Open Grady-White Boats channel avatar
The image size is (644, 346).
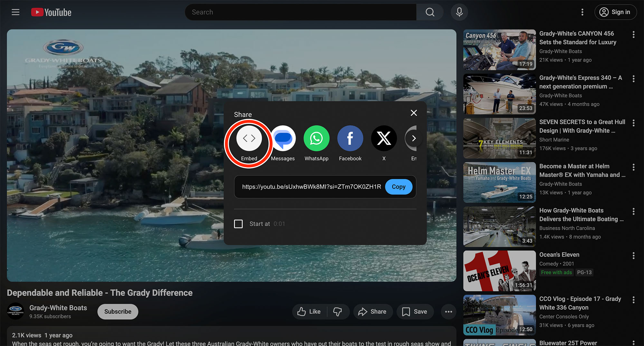coord(15,311)
